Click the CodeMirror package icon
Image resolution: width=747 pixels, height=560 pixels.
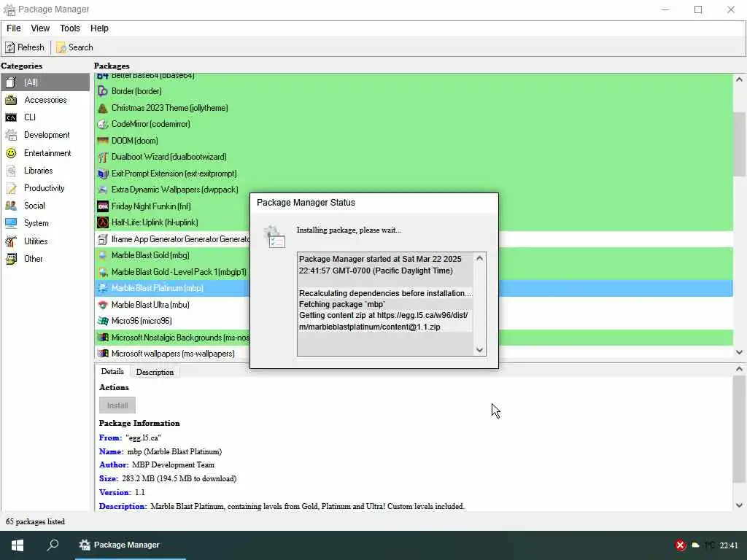tap(102, 124)
